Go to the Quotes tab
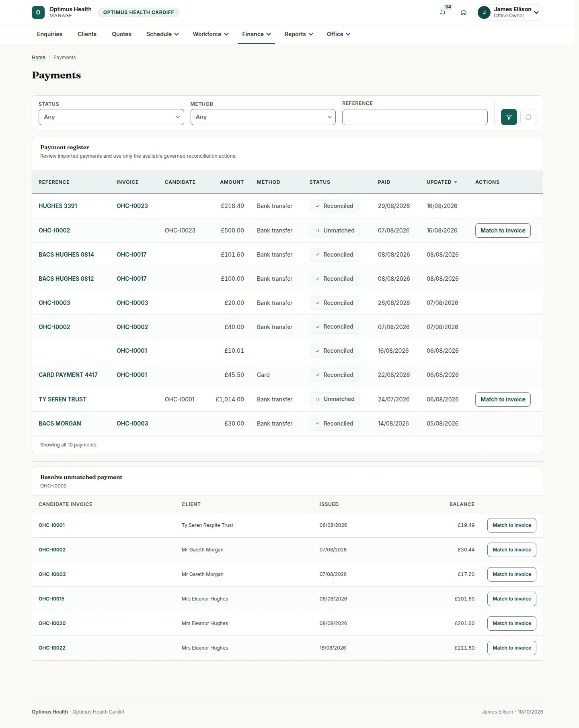The image size is (579, 728). click(121, 34)
